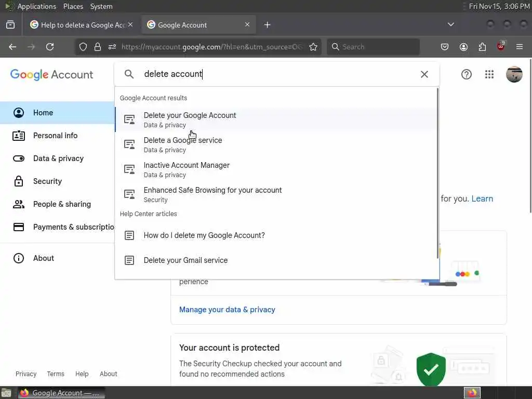The image size is (532, 399).
Task: Click the Your account is protected heading
Action: tap(229, 348)
